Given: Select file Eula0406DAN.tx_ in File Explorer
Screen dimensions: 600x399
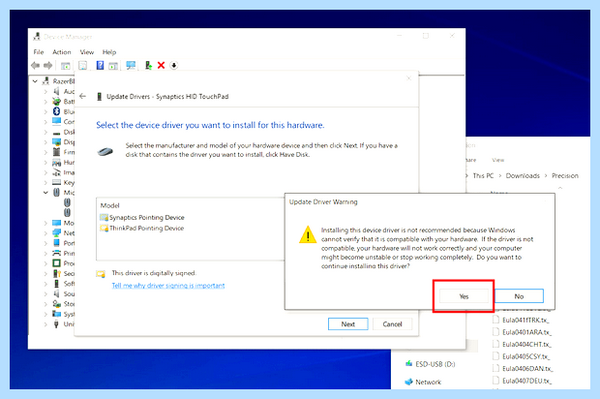Looking at the screenshot, I should 522,369.
